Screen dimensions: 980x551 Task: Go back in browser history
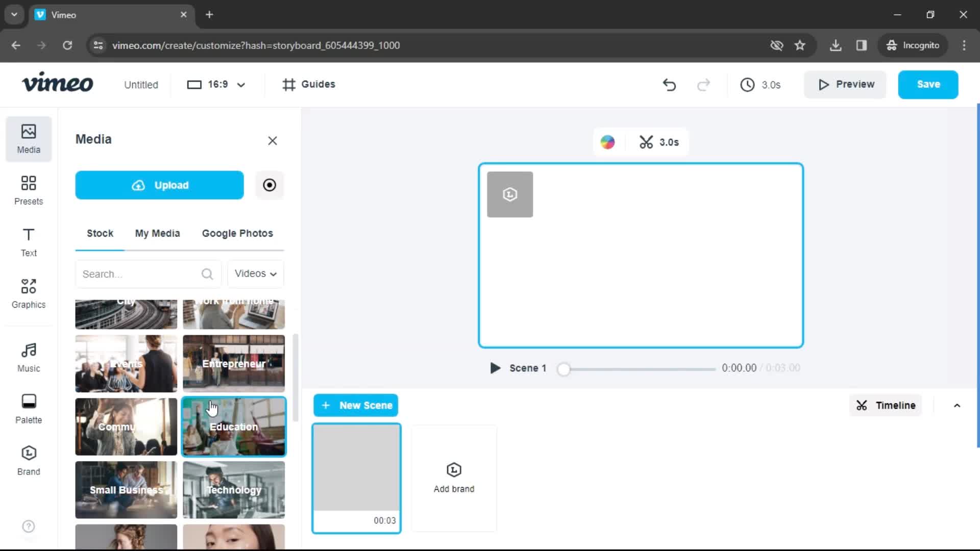(x=16, y=45)
